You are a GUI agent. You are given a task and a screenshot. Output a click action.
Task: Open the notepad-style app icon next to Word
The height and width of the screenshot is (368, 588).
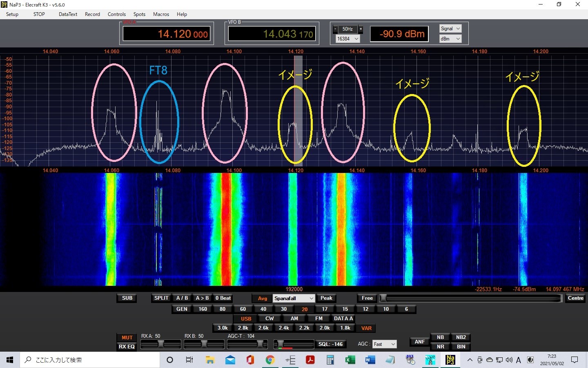point(390,360)
